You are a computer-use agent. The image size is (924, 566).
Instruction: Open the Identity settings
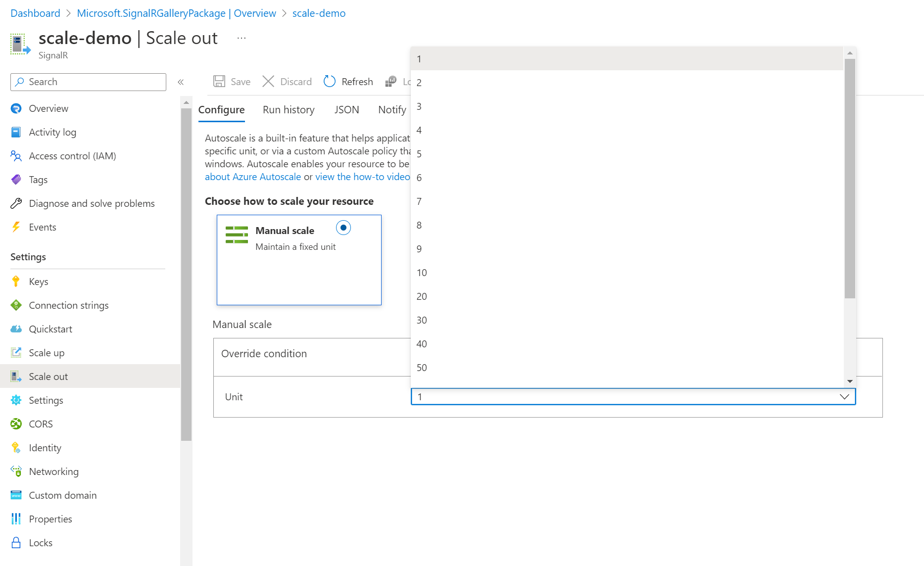[45, 447]
